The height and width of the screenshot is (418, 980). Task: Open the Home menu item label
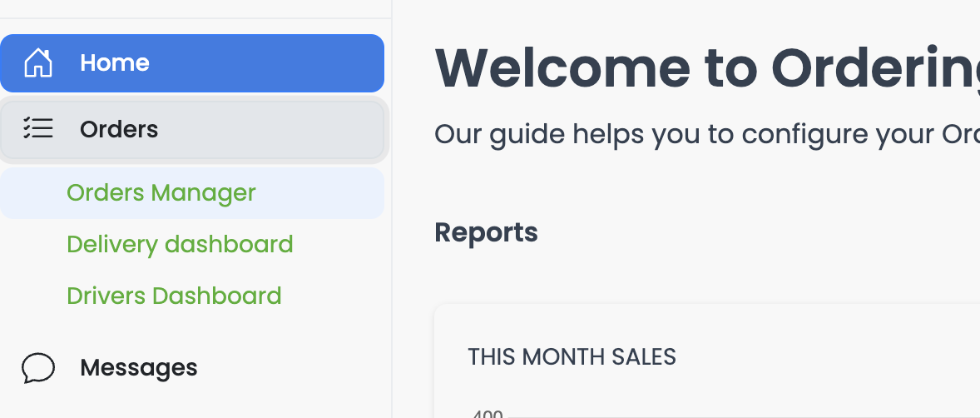pos(114,62)
